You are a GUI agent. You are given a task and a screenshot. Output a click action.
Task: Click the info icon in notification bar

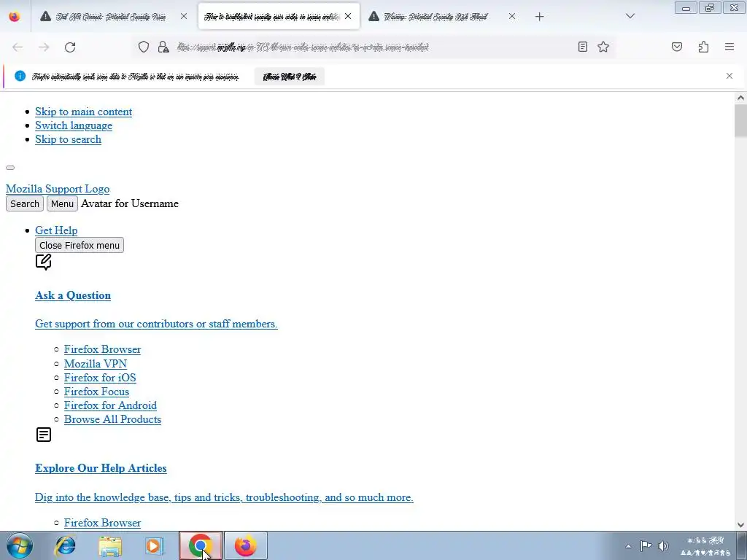tap(20, 76)
